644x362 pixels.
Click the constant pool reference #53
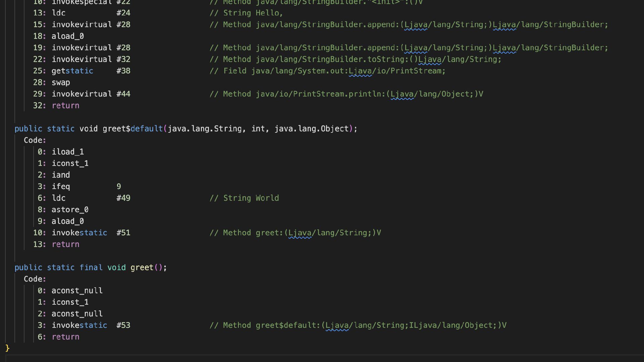pos(123,325)
